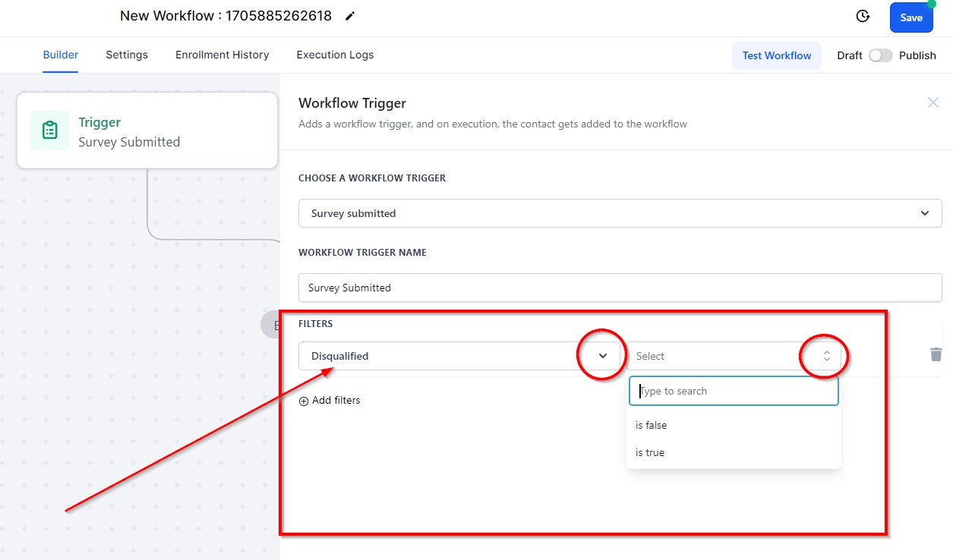
Task: Open the Enrollment History tab
Action: click(x=222, y=55)
